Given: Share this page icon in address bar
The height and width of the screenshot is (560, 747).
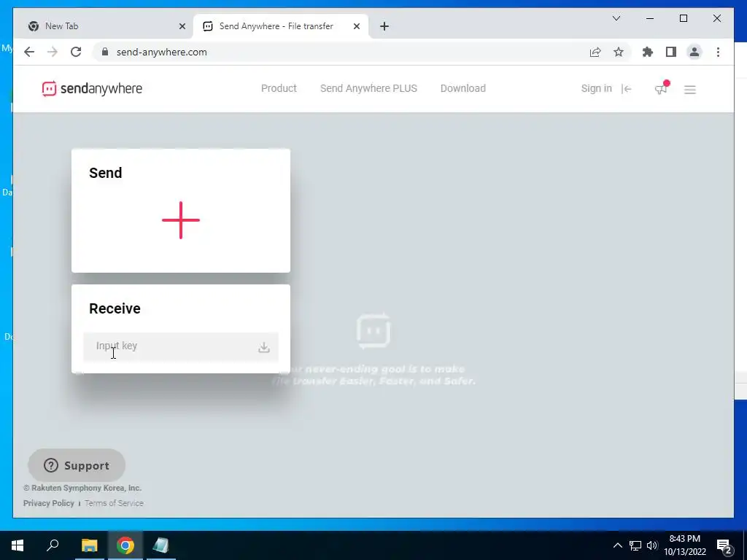Looking at the screenshot, I should (595, 52).
